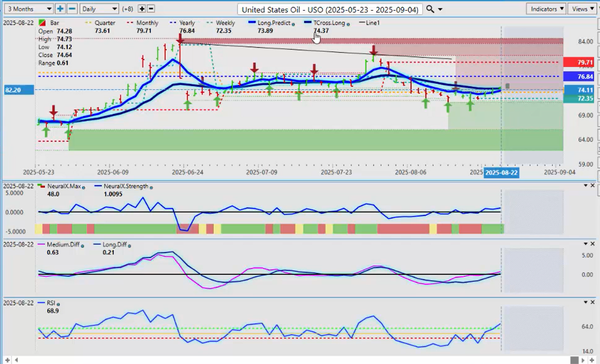
Task: Click the horizontal scrollbar thumb at bottom
Action: pyautogui.click(x=574, y=360)
